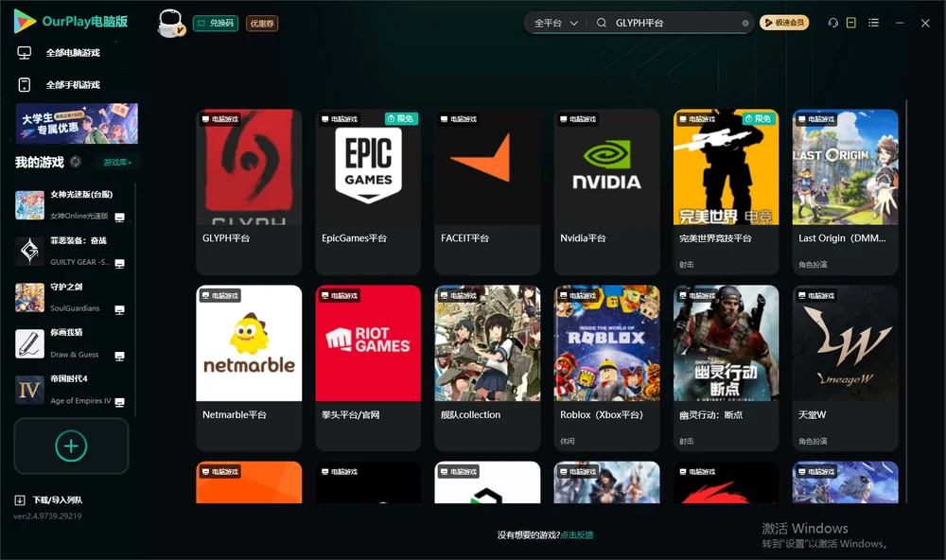Launch 女神光速版(台服) from my games
Image resolution: width=946 pixels, height=560 pixels.
[71, 205]
